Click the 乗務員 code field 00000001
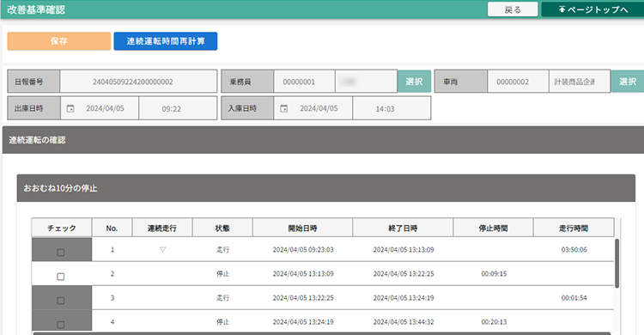644x335 pixels. [x=304, y=82]
